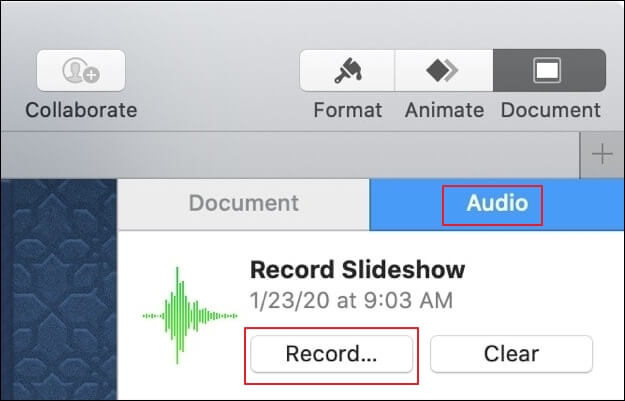Click the blank area right of Audio tab text
This screenshot has height=401, width=625.
tap(583, 204)
